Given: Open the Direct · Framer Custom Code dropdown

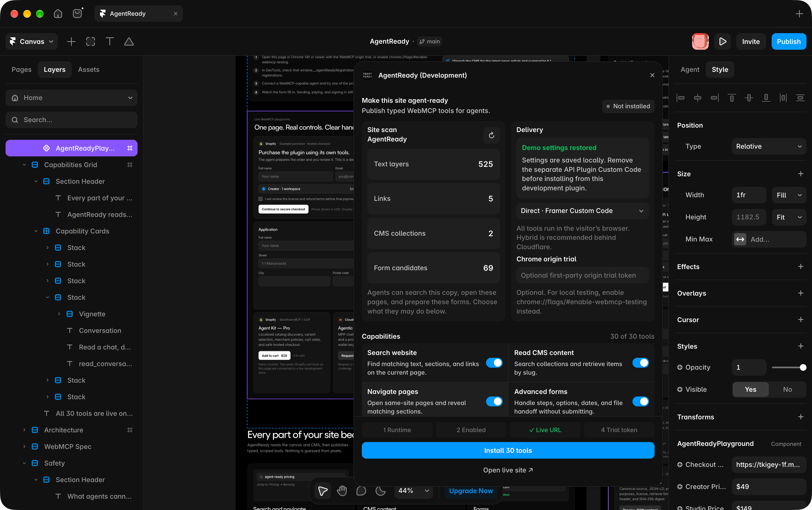Looking at the screenshot, I should (582, 211).
